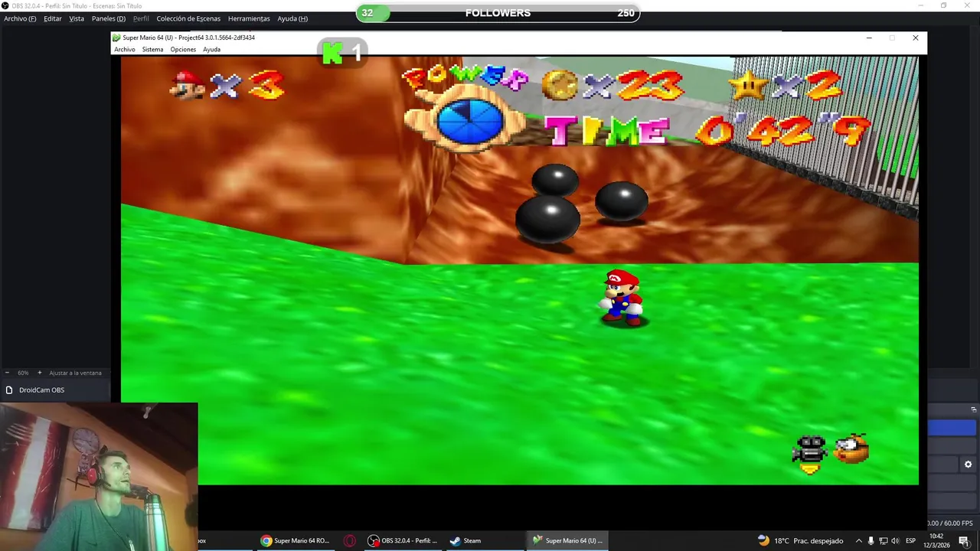Open OBS Paneles menu
980x551 pixels.
pyautogui.click(x=109, y=18)
